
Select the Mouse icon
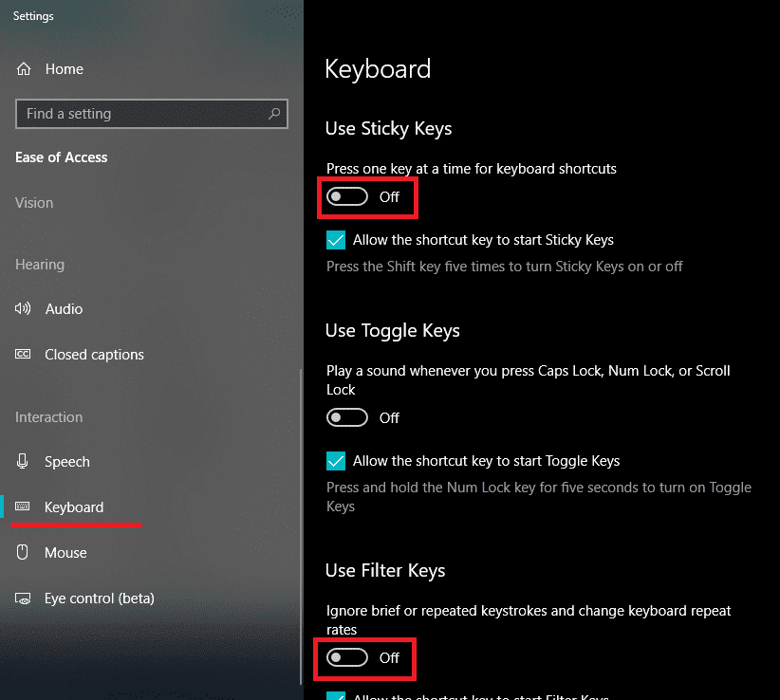tap(24, 552)
